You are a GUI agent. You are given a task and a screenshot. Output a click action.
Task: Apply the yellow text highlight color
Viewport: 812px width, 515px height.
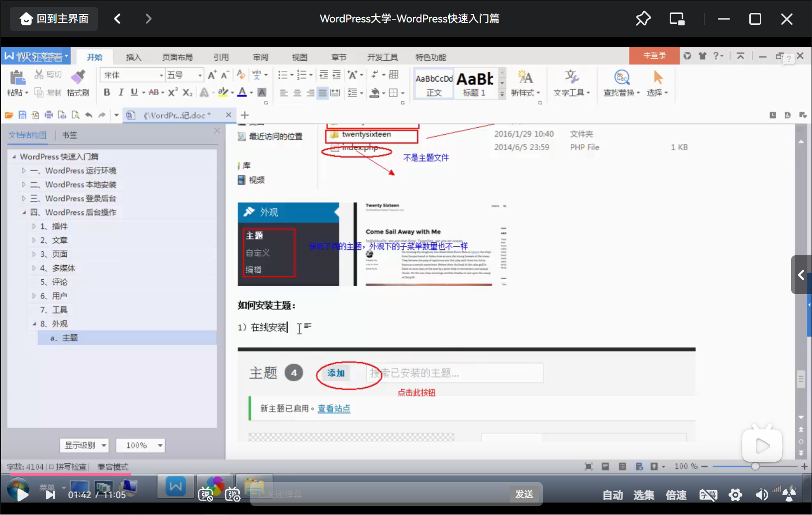pos(223,93)
